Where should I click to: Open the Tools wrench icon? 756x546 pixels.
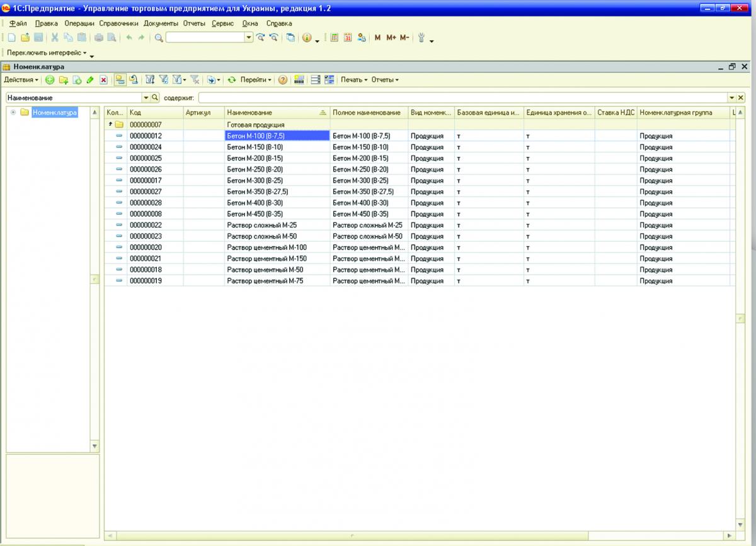pos(421,38)
